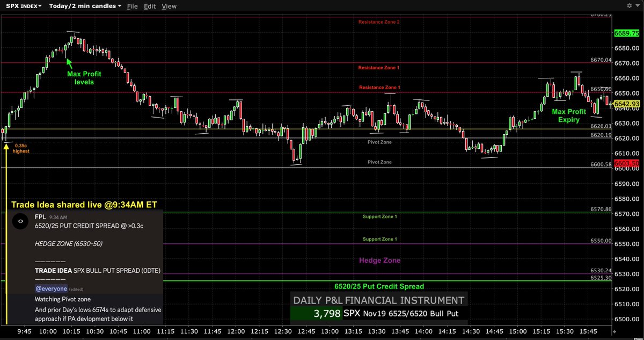644x340 pixels.
Task: Click the Resistance Zone 2 label
Action: click(x=379, y=21)
